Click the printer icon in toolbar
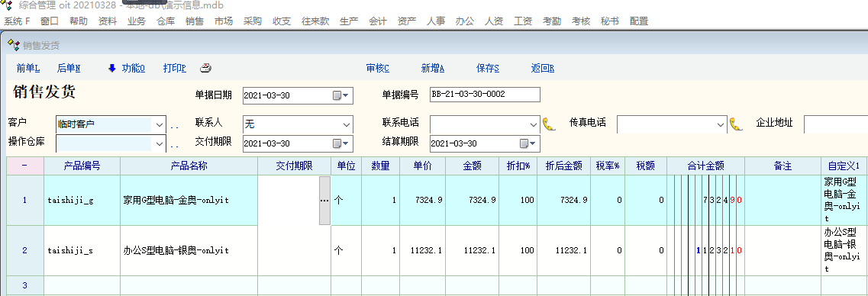The width and height of the screenshot is (868, 296). [x=205, y=69]
